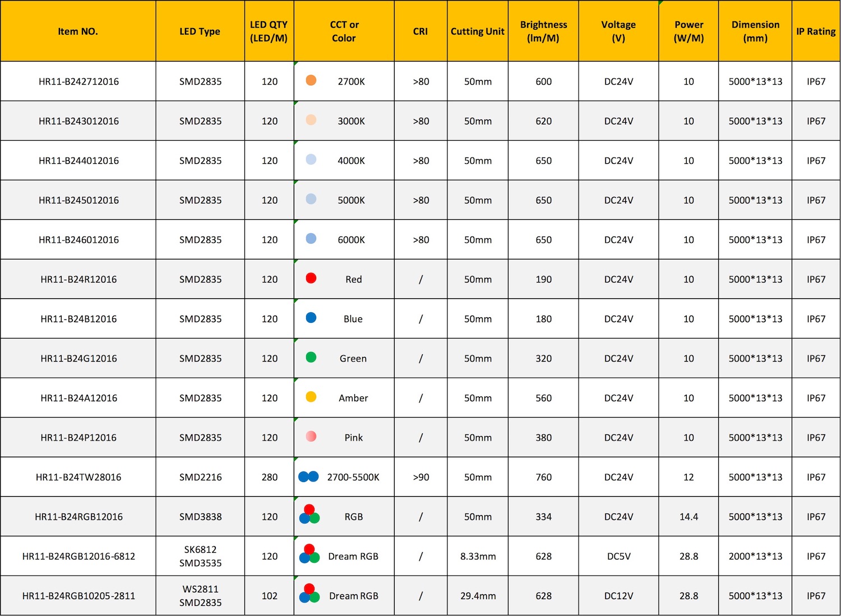Click the pink color dot
The height and width of the screenshot is (616, 841).
(x=311, y=436)
